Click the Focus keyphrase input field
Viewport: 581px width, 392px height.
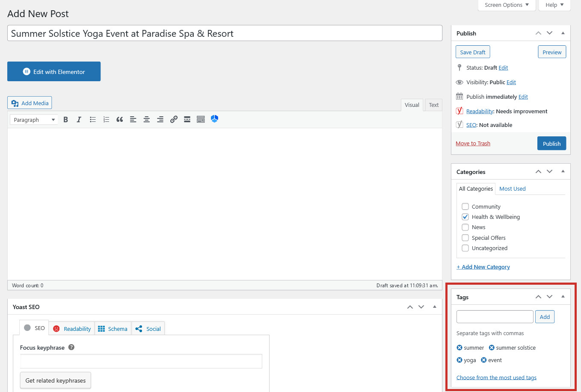141,361
